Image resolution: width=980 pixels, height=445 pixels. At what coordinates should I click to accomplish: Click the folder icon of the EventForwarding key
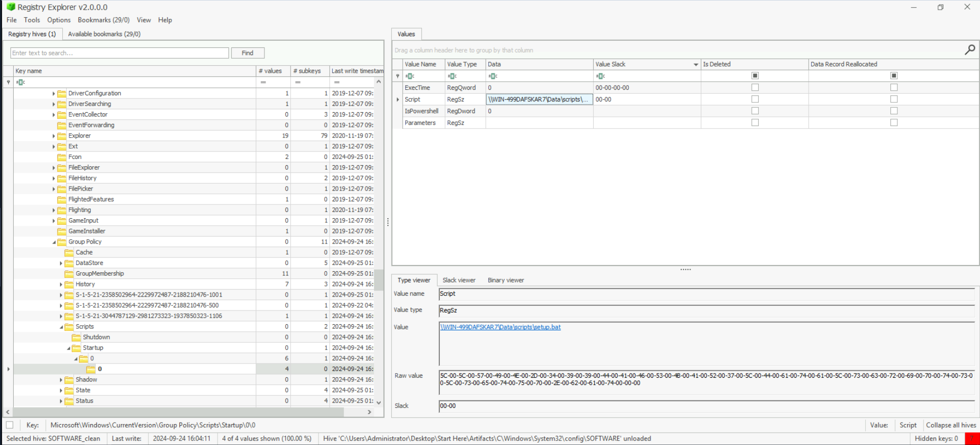(x=62, y=125)
